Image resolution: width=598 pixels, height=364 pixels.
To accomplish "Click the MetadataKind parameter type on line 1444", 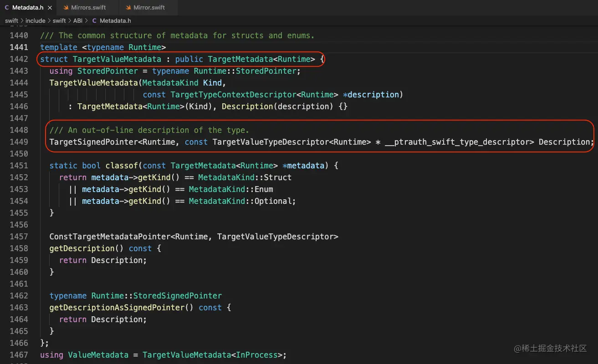I will click(170, 83).
